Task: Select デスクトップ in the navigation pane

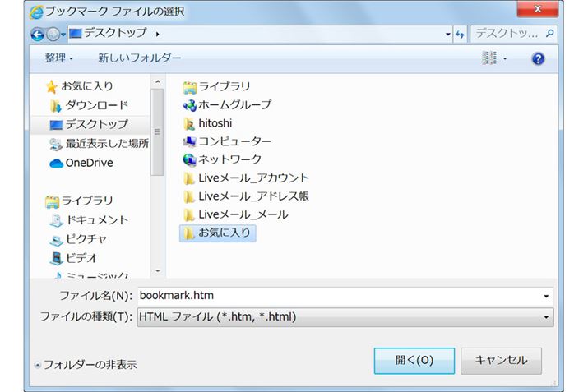Action: pos(90,124)
